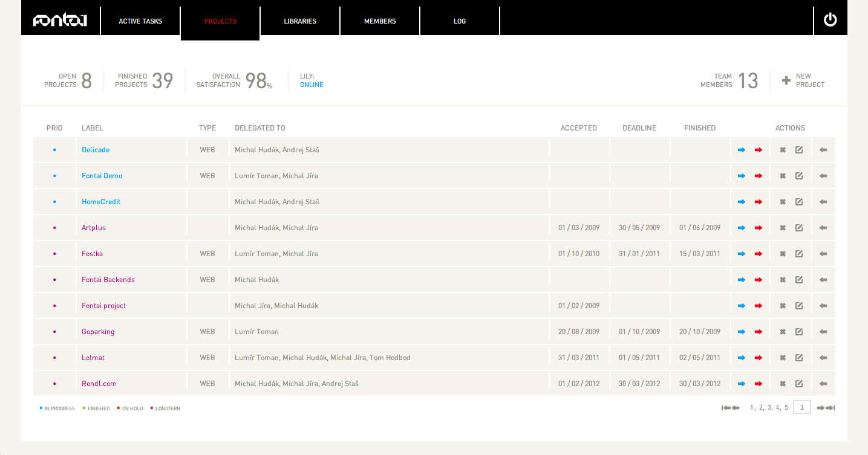This screenshot has height=455, width=868.
Task: Sort by the PRIO column header
Action: [54, 128]
